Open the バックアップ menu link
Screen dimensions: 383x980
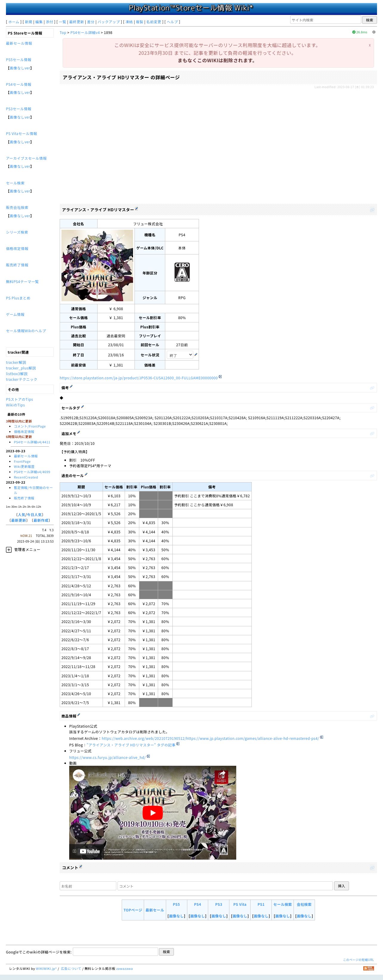pyautogui.click(x=109, y=22)
